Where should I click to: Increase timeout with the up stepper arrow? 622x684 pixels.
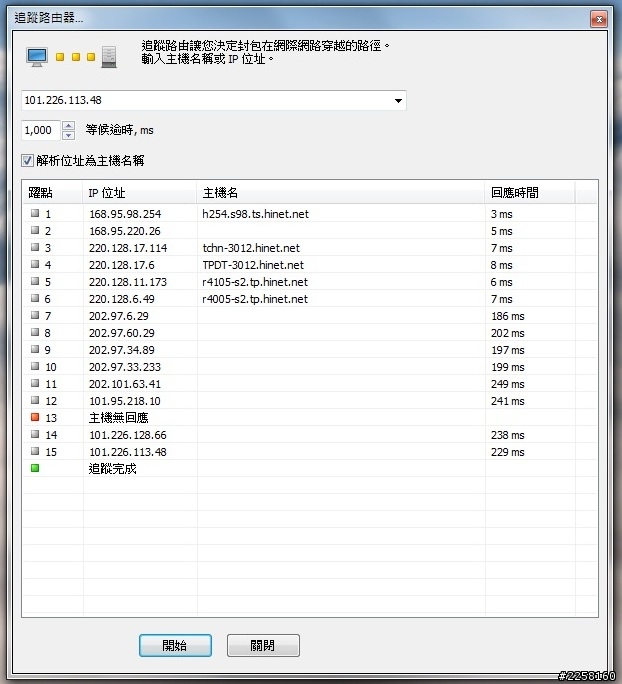(x=68, y=126)
